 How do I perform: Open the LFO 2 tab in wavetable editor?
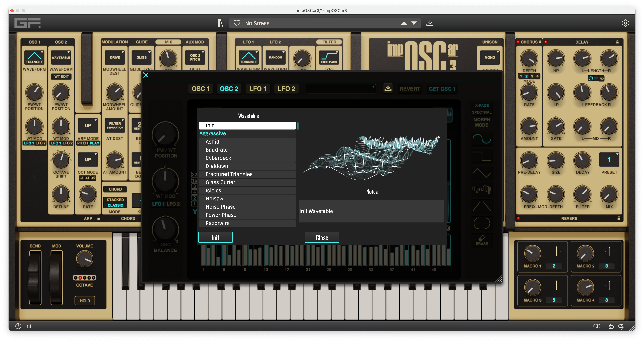286,88
